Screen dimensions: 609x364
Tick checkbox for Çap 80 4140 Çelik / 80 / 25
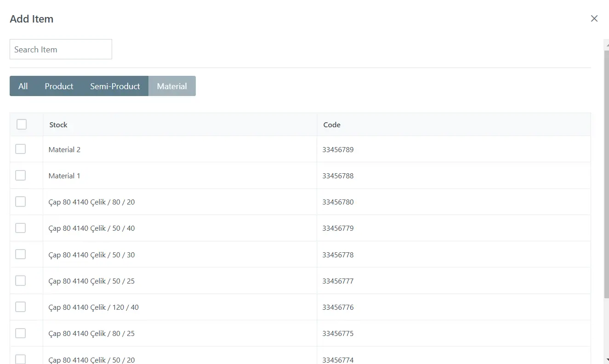[20, 333]
